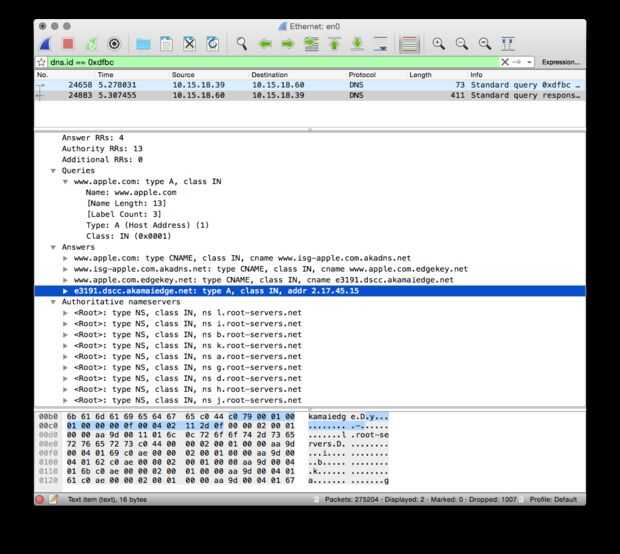Sort by the No. column
The width and height of the screenshot is (620, 554).
click(x=42, y=75)
